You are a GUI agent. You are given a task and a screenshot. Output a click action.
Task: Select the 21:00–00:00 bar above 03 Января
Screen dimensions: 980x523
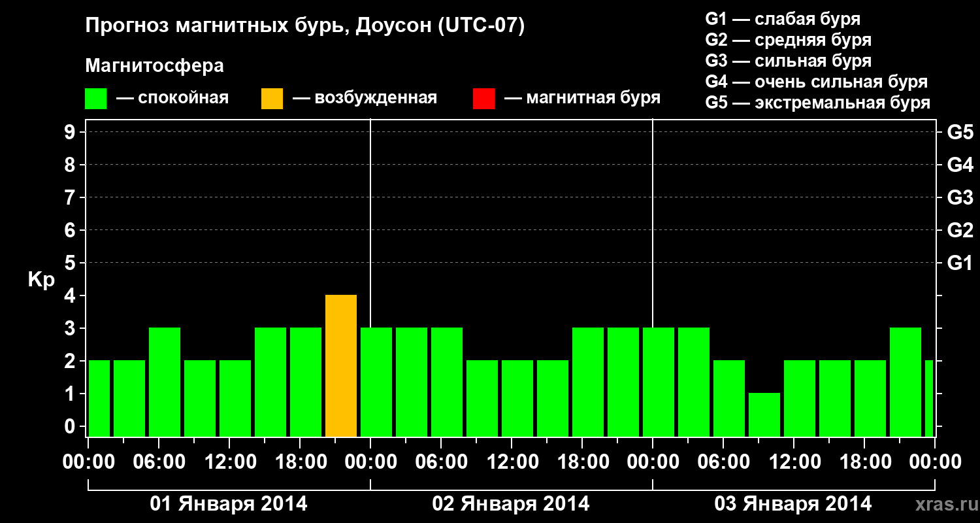[906, 382]
